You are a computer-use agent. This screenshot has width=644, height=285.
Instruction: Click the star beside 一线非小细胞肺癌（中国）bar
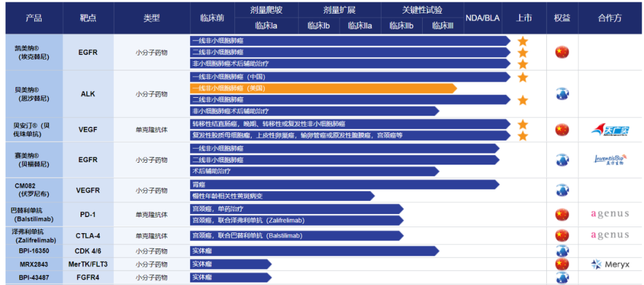point(522,77)
